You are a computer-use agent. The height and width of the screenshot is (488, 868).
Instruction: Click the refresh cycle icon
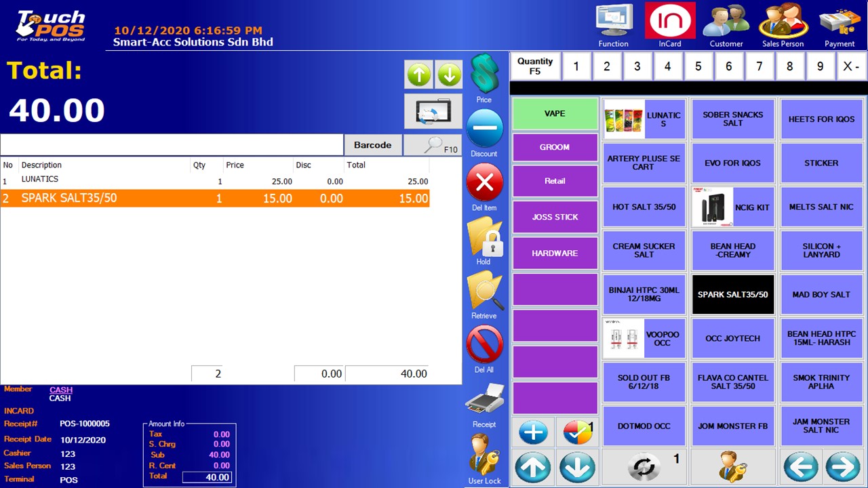click(644, 468)
